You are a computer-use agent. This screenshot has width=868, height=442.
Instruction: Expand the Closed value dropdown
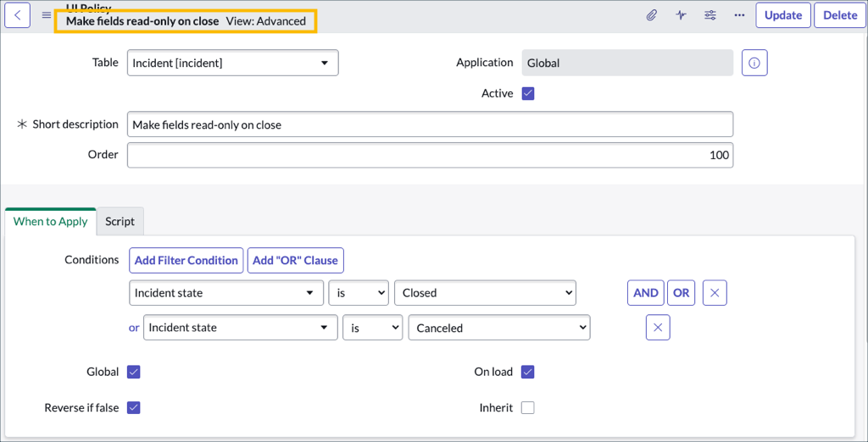(485, 293)
